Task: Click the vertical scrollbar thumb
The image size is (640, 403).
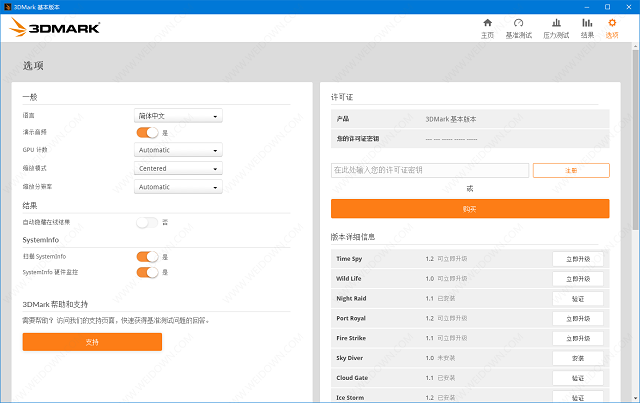Action: 636,140
